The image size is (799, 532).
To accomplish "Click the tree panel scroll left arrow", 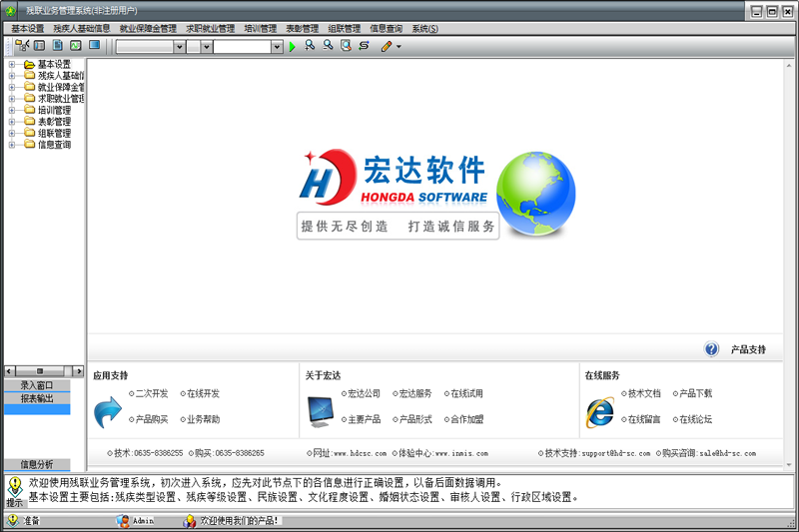I will click(x=9, y=371).
